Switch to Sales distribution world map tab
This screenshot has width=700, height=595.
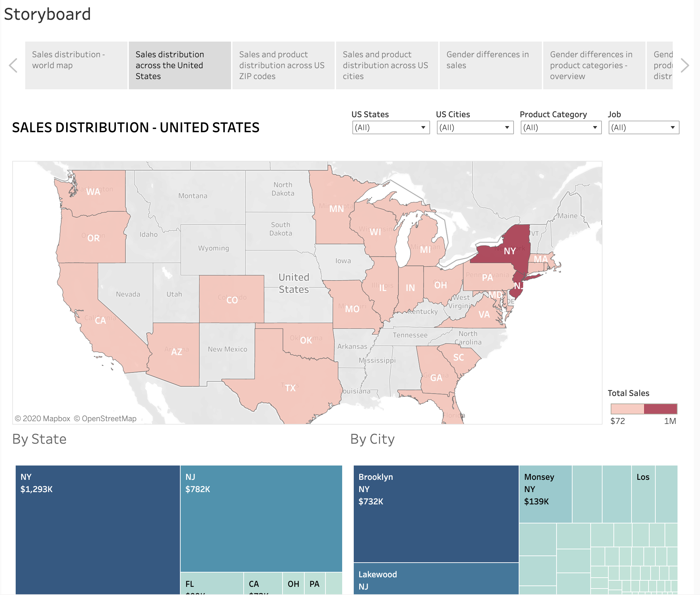coord(76,65)
